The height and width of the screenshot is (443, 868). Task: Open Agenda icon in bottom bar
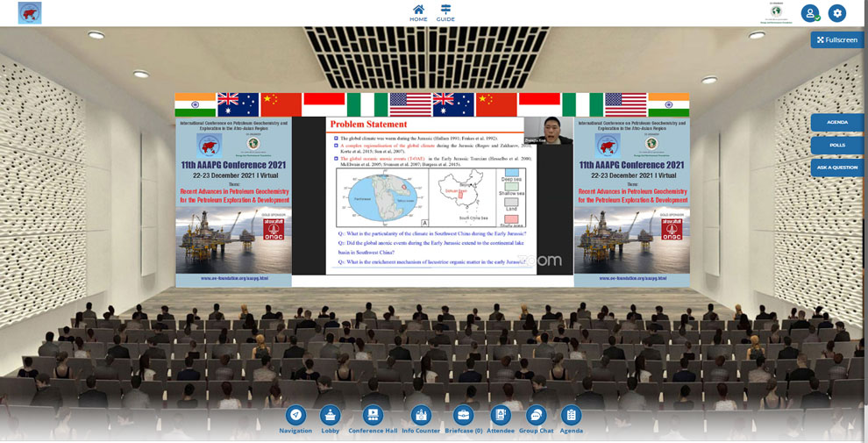click(x=572, y=419)
